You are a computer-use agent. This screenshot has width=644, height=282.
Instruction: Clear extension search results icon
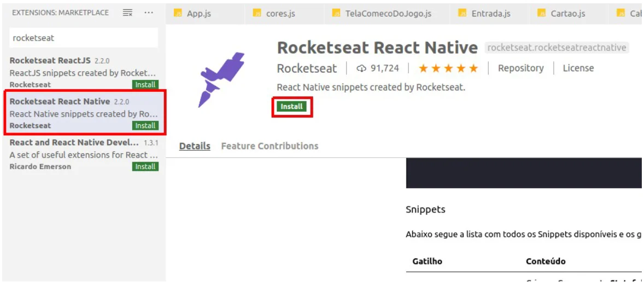pyautogui.click(x=128, y=13)
